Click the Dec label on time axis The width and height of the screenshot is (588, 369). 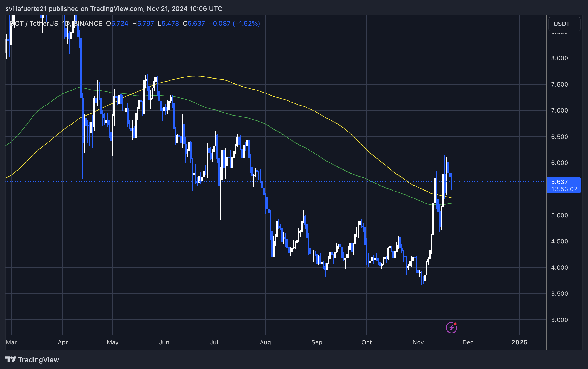(x=468, y=342)
